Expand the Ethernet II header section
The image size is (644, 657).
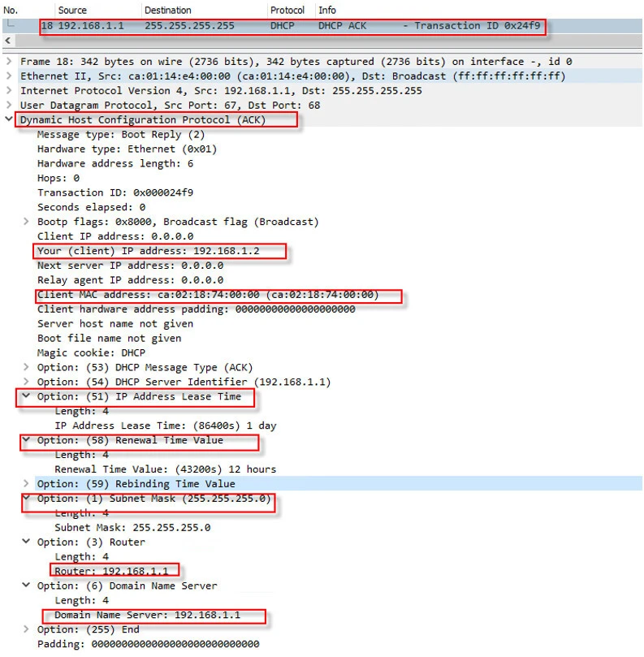pyautogui.click(x=9, y=76)
